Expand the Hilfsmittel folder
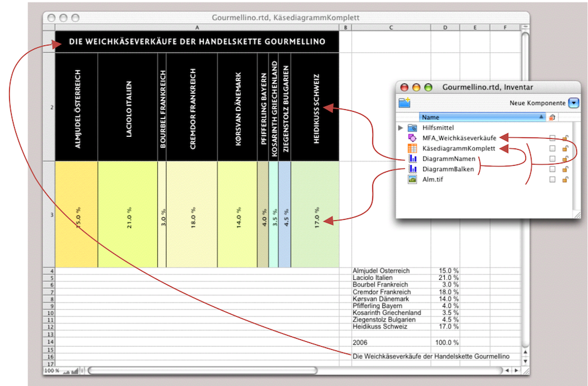The image size is (588, 386). click(x=401, y=128)
